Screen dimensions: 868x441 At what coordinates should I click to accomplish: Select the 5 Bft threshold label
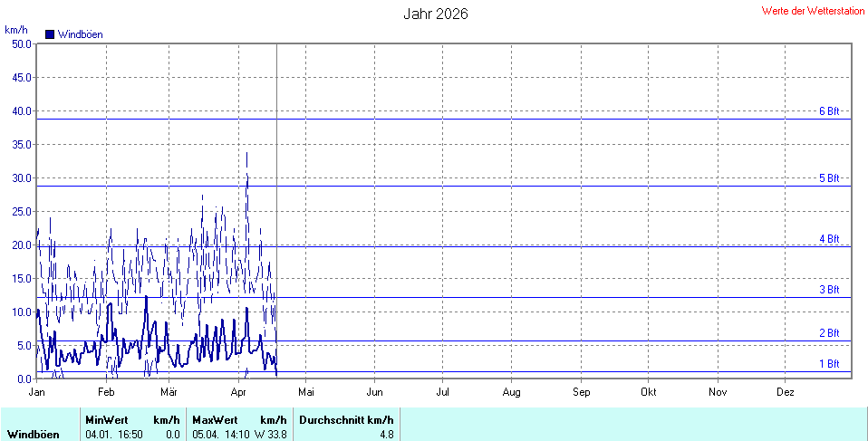click(x=829, y=178)
